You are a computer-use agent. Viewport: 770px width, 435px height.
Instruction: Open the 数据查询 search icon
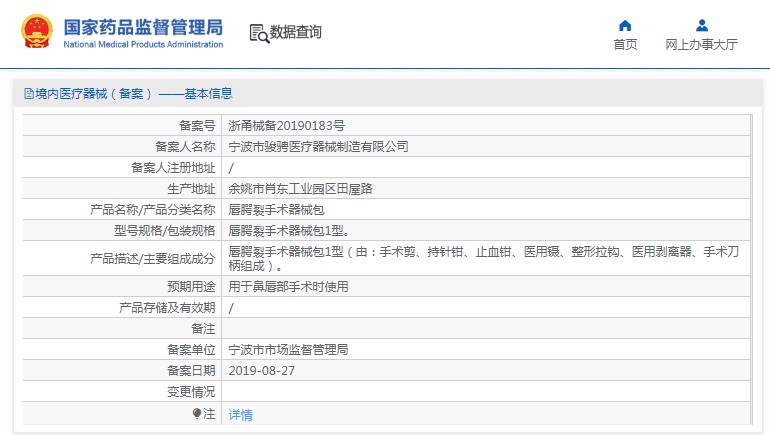click(x=259, y=33)
